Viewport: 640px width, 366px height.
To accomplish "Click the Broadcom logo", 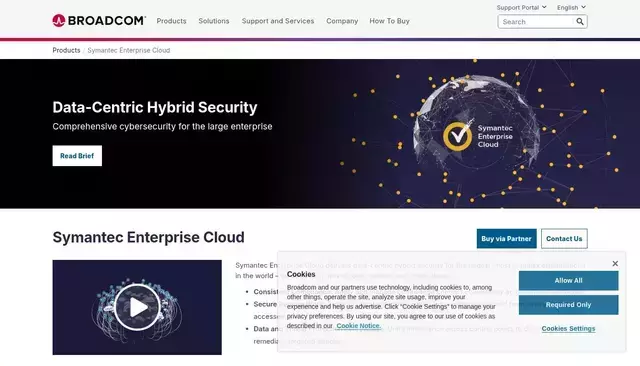I will point(99,20).
